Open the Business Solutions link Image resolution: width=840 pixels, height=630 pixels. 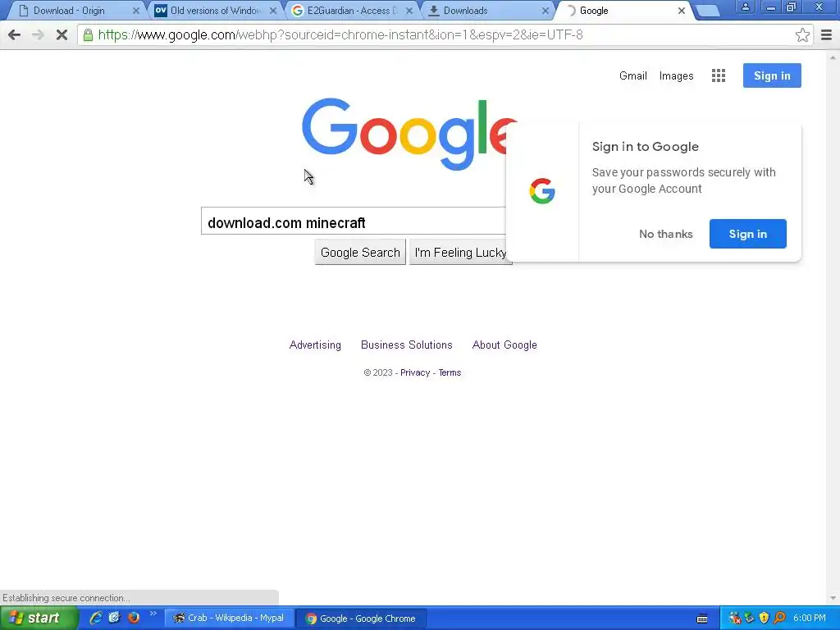407,345
